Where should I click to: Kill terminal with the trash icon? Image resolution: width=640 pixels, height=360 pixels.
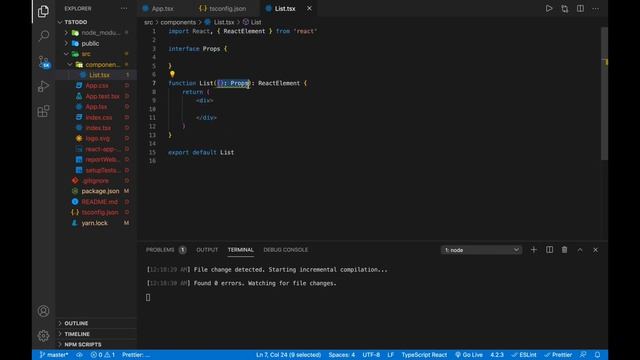point(564,250)
